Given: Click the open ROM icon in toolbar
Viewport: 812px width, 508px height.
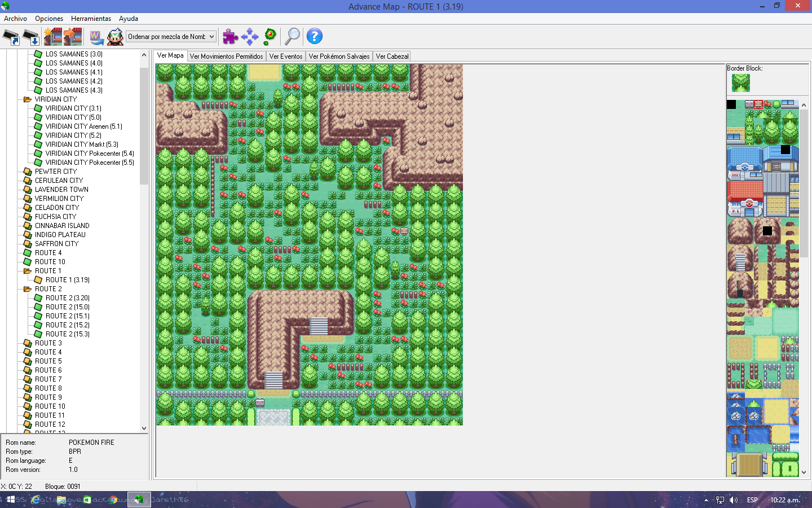Looking at the screenshot, I should 11,37.
